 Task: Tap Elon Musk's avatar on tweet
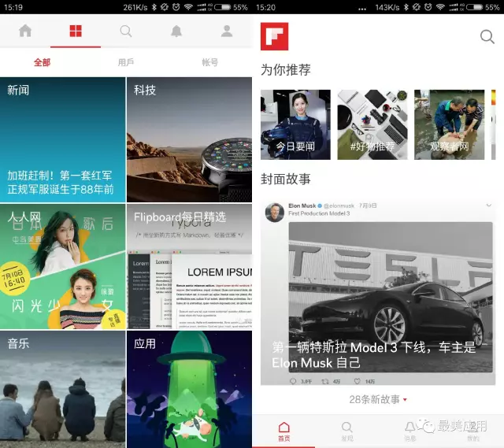(274, 212)
